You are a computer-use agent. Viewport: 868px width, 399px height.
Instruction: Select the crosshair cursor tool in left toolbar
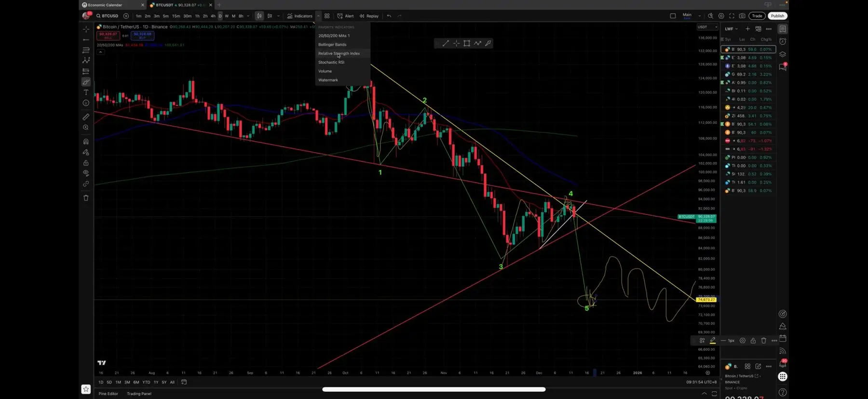(86, 29)
